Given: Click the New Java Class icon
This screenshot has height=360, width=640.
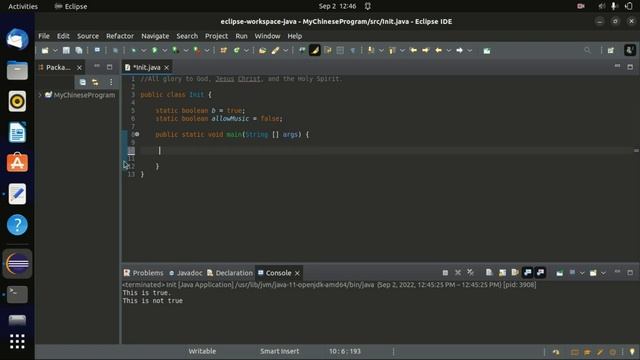Looking at the screenshot, I should [236, 51].
